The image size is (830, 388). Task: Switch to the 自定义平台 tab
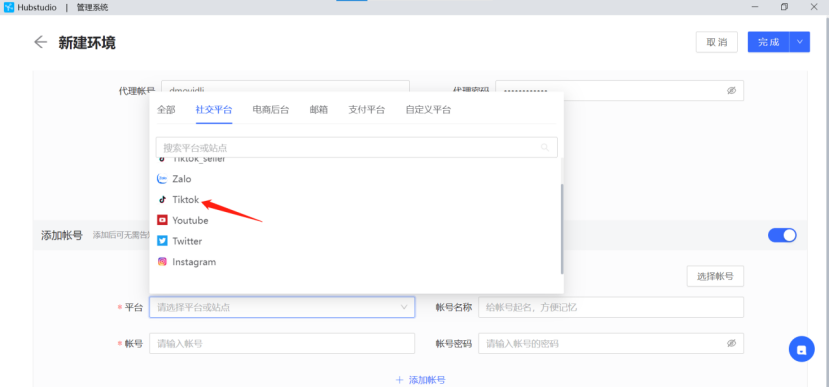[428, 110]
